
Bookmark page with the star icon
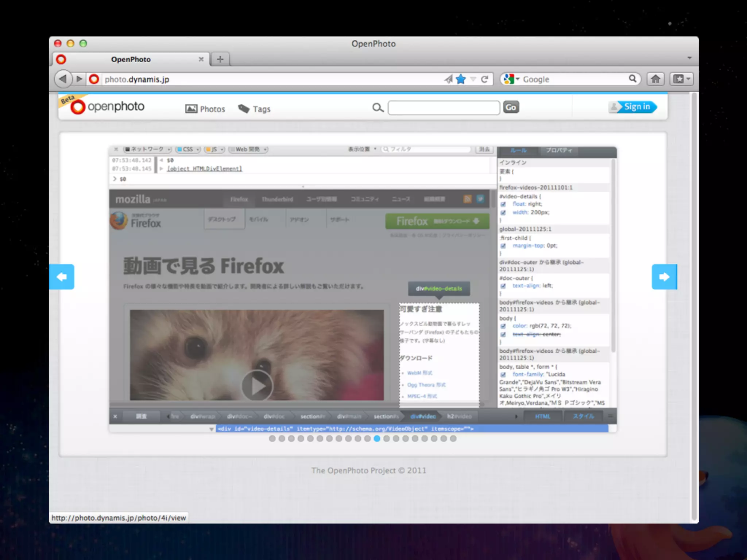tap(461, 79)
